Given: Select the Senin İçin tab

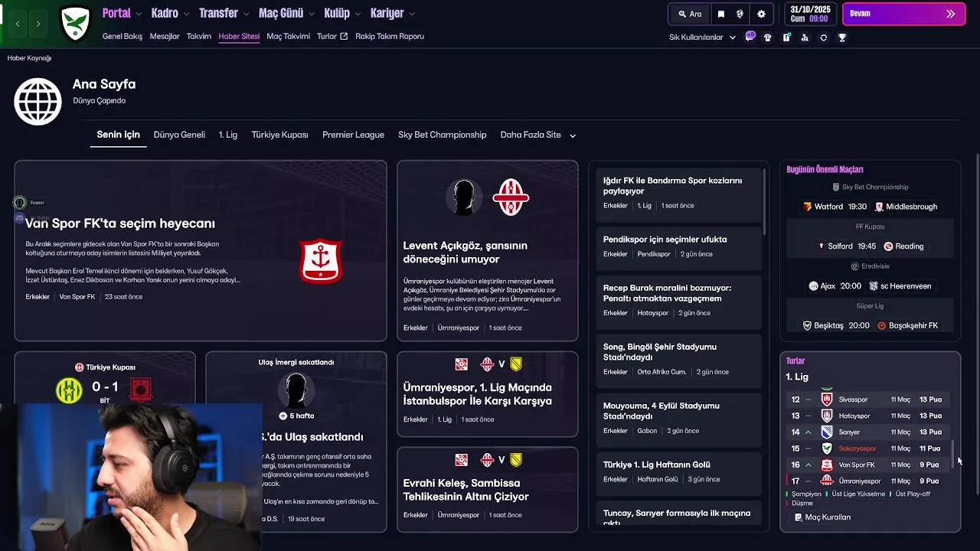Looking at the screenshot, I should point(118,135).
